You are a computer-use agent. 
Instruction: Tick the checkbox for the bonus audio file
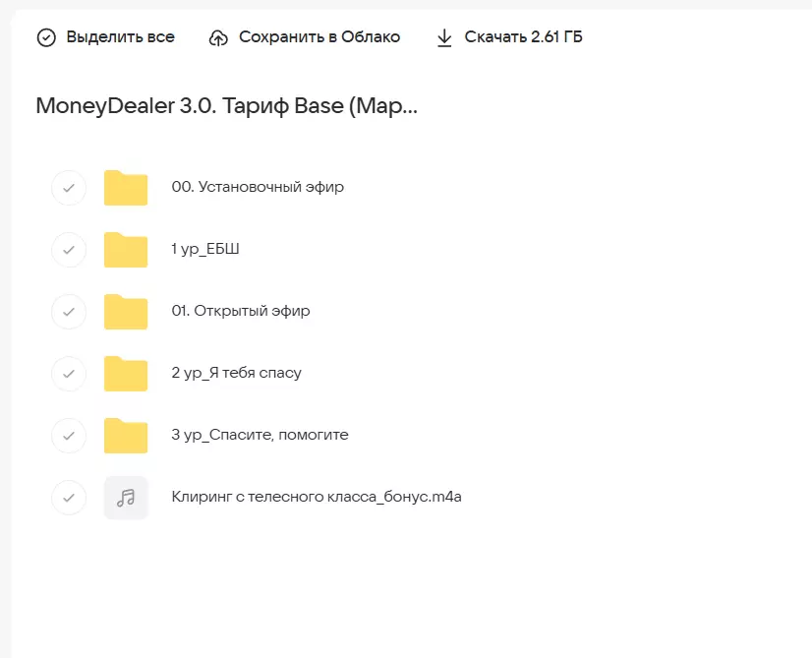68,497
